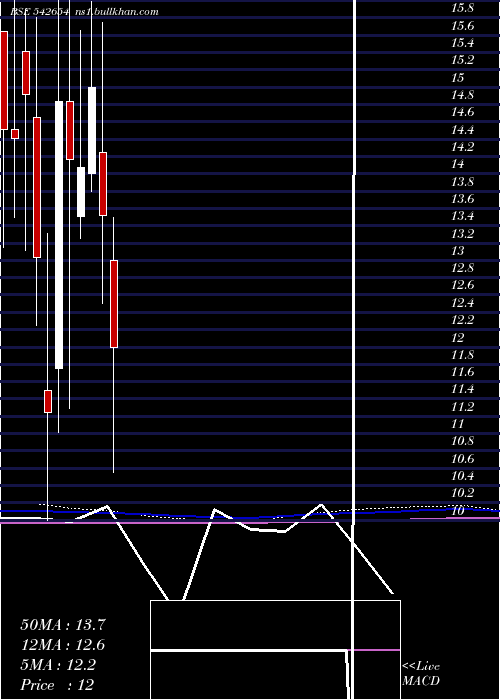Click the Price : 12 readout

click(57, 685)
